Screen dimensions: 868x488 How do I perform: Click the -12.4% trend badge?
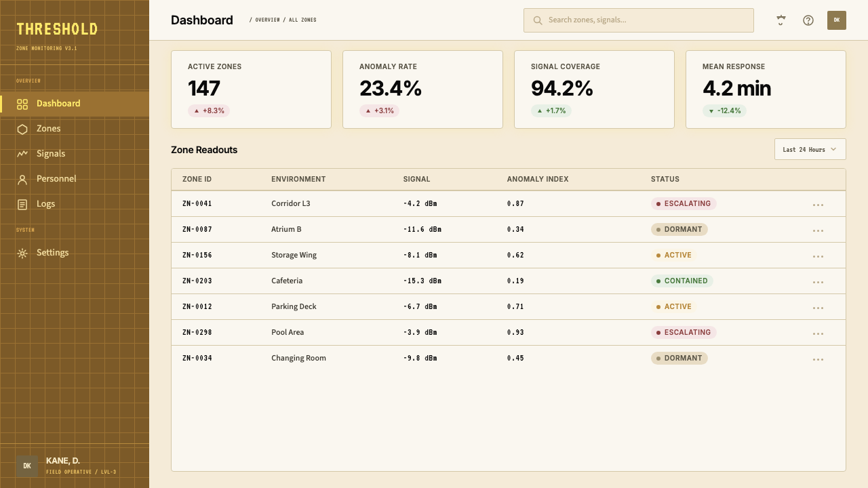724,111
